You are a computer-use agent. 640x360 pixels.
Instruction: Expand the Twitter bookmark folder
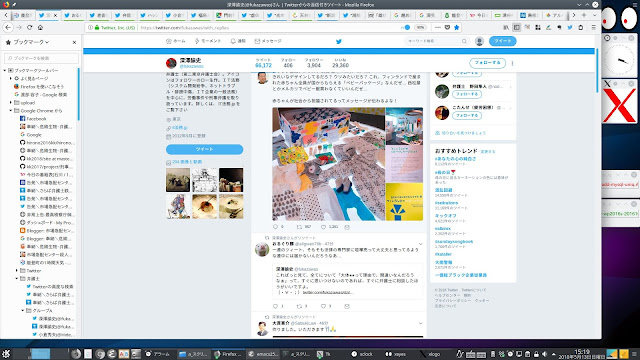(17, 271)
